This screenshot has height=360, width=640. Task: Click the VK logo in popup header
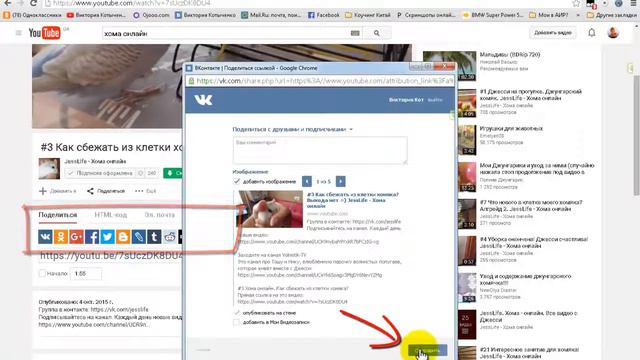(203, 100)
